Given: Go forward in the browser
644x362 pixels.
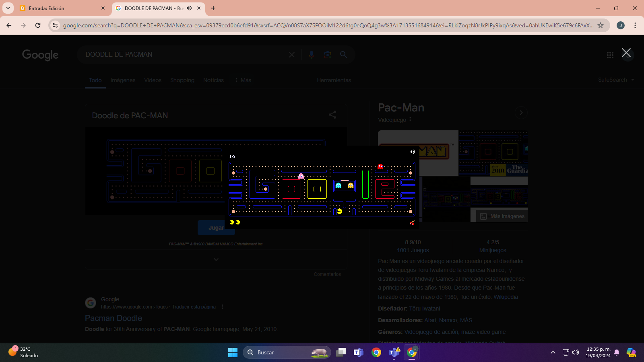Looking at the screenshot, I should pos(23,25).
